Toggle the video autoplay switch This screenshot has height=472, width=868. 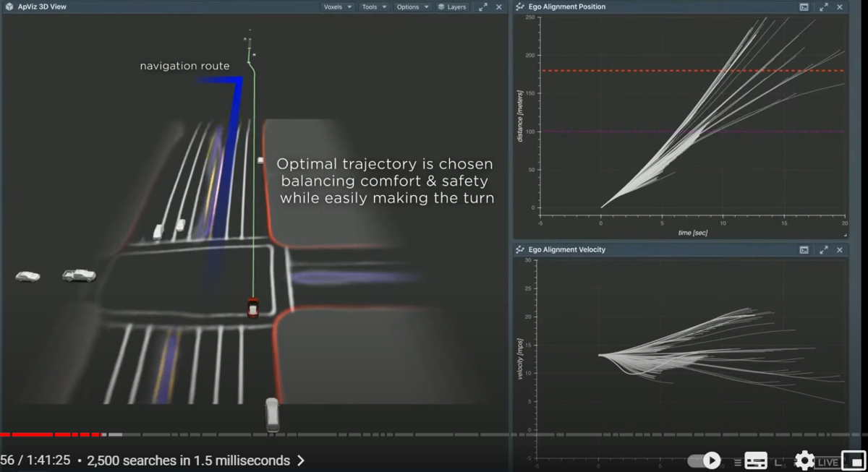click(704, 460)
